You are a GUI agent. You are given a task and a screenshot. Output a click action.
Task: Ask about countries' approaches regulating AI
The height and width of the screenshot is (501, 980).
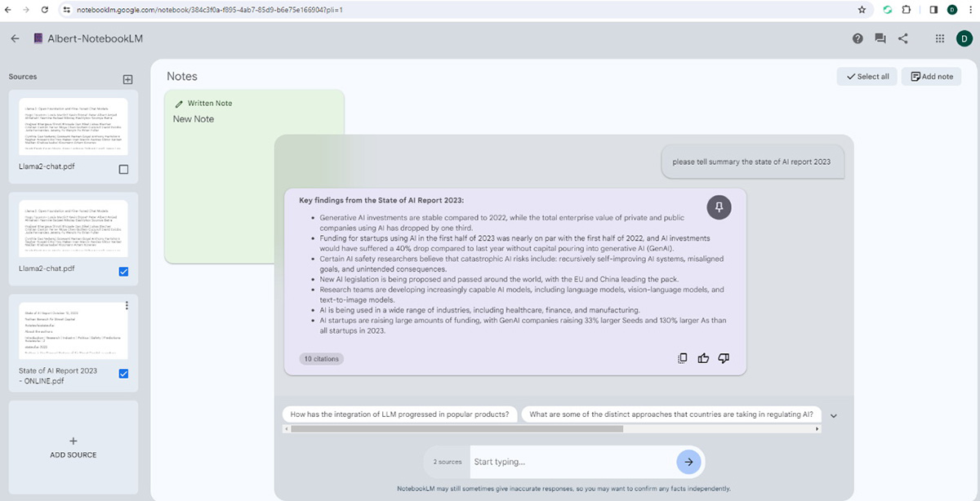click(x=670, y=414)
